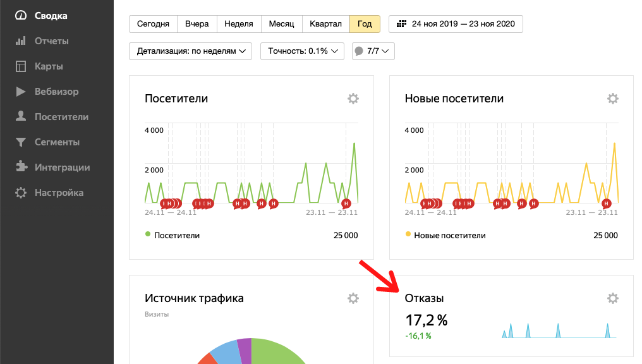Open settings gear on Источник трафика widget
This screenshot has height=364, width=642.
[353, 298]
